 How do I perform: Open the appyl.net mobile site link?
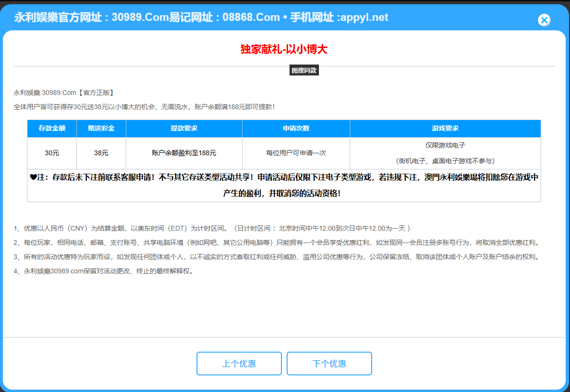365,17
